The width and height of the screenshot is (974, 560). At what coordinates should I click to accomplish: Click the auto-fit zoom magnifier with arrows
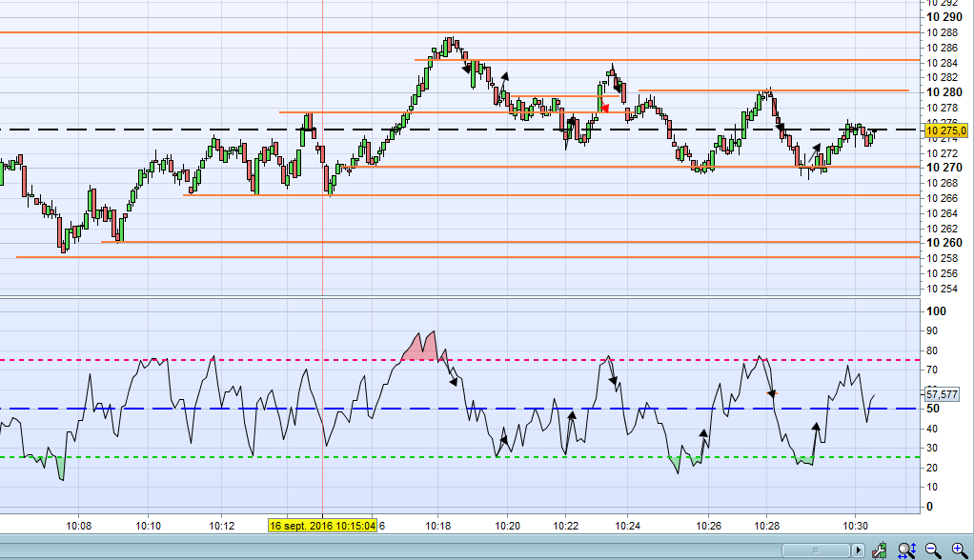tap(906, 550)
